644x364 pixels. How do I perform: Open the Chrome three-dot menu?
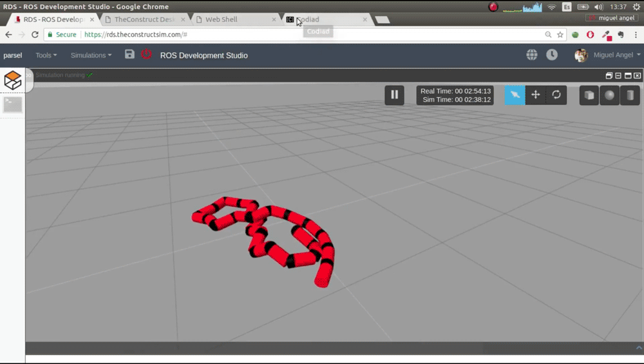(636, 35)
